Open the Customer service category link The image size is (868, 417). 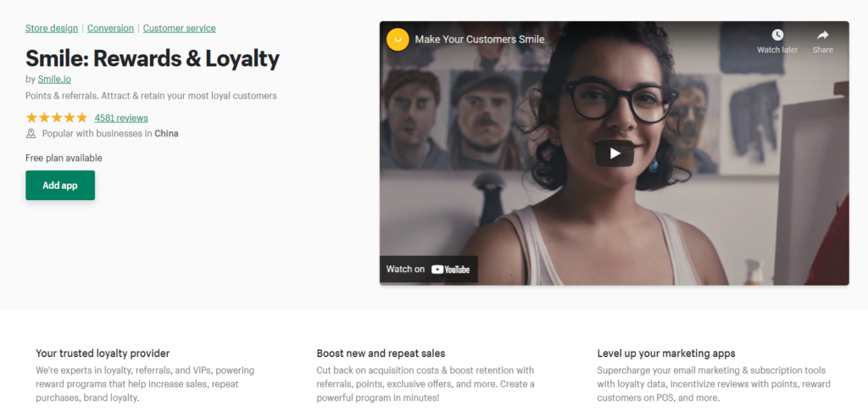click(180, 28)
